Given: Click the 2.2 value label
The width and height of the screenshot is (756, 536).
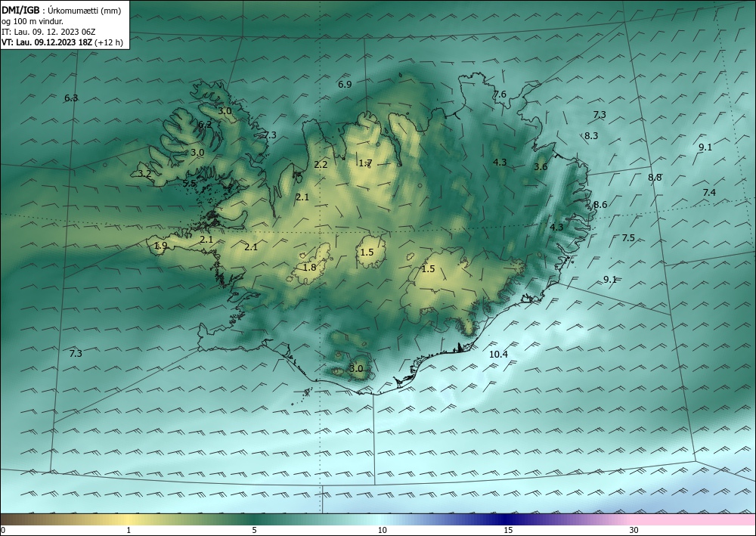Looking at the screenshot, I should [321, 165].
